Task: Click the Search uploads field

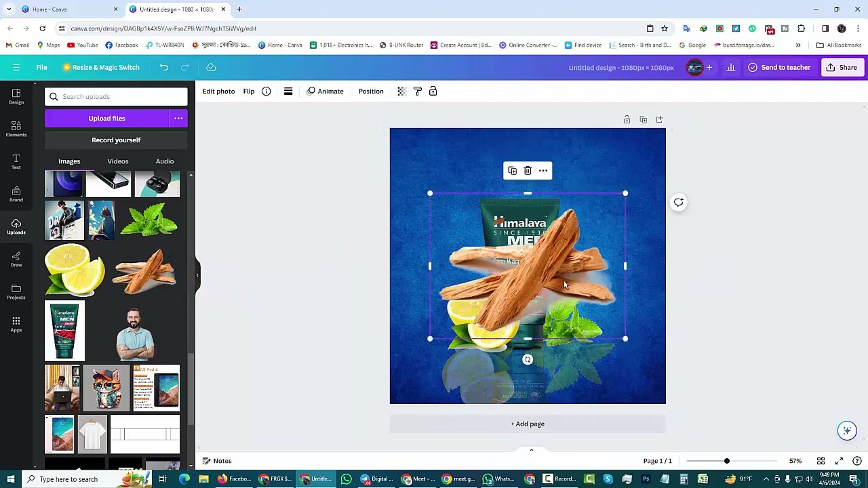Action: (x=116, y=97)
